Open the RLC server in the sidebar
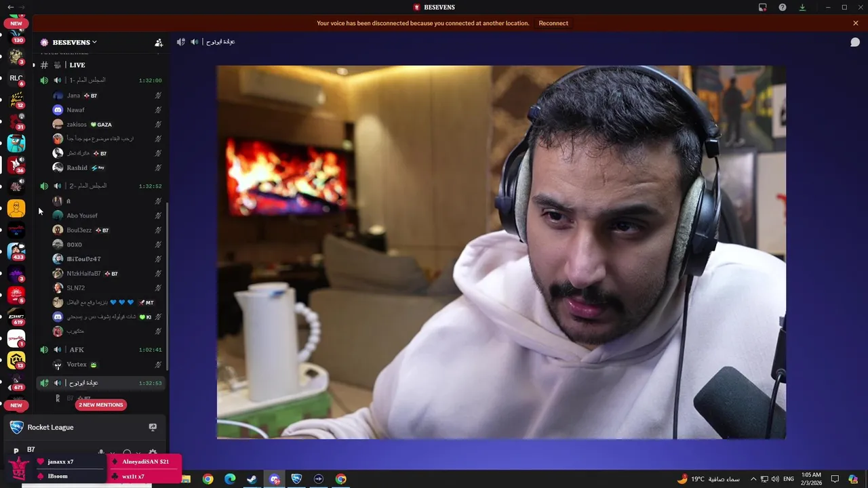This screenshot has height=488, width=868. tap(16, 79)
